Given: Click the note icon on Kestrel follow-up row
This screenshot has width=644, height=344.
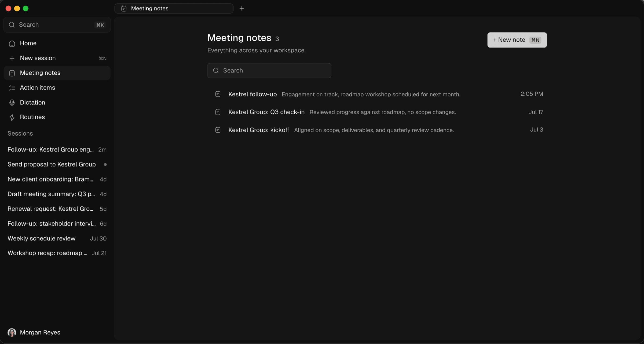Looking at the screenshot, I should point(218,94).
